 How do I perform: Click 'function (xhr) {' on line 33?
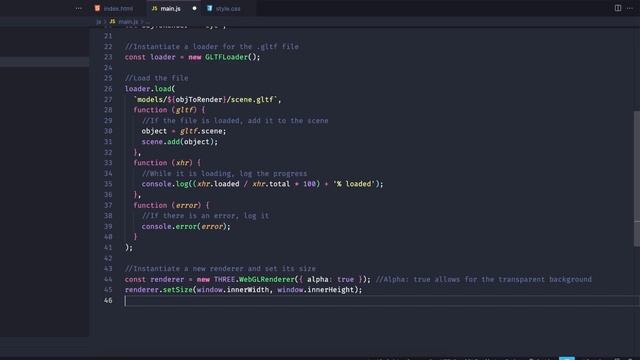pyautogui.click(x=167, y=162)
